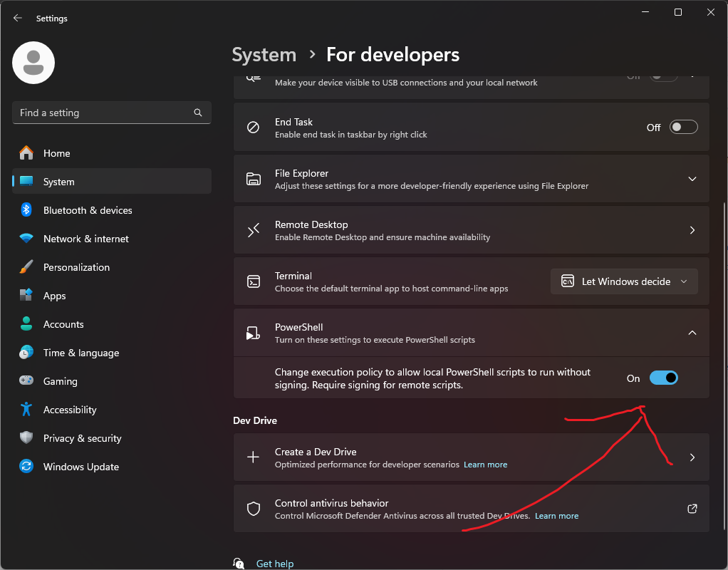728x570 pixels.
Task: Select the Personalization sidebar icon
Action: click(26, 266)
